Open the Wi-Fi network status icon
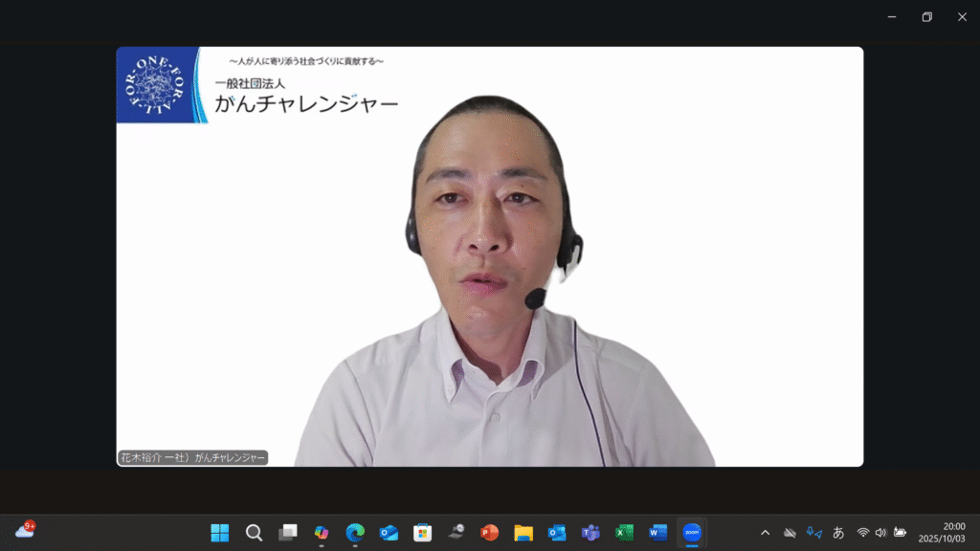 coord(863,533)
